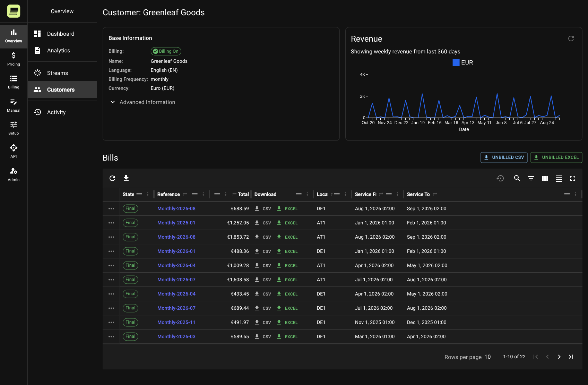Go to Dashboard menu item

tap(62, 34)
